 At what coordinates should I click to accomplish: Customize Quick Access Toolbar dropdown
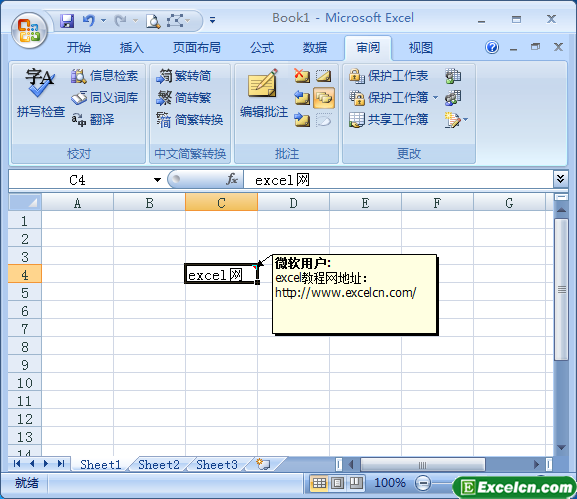[212, 20]
